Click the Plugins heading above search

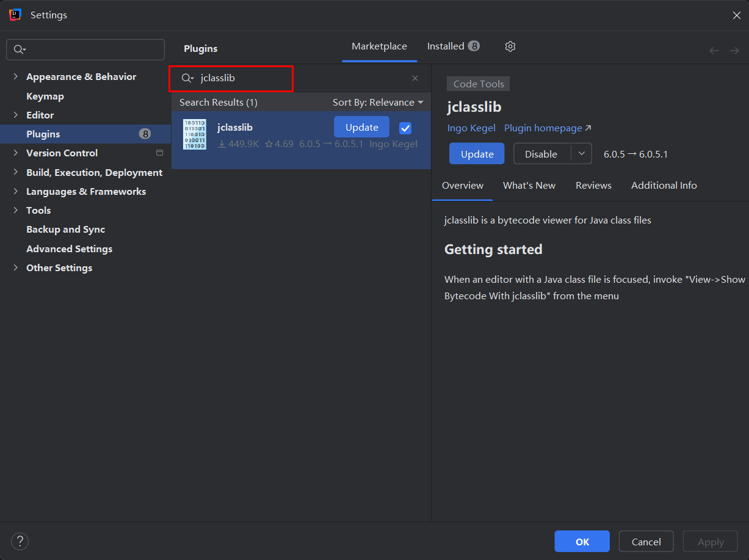click(x=201, y=48)
